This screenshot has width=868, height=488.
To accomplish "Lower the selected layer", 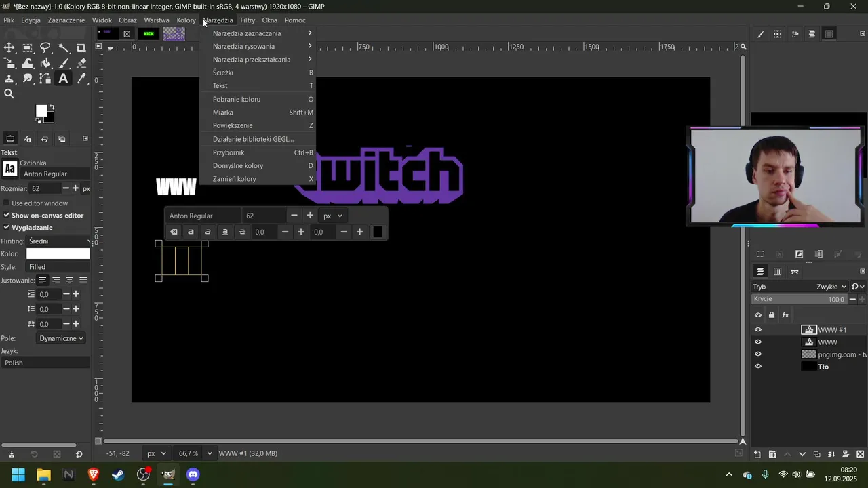I will [802, 454].
